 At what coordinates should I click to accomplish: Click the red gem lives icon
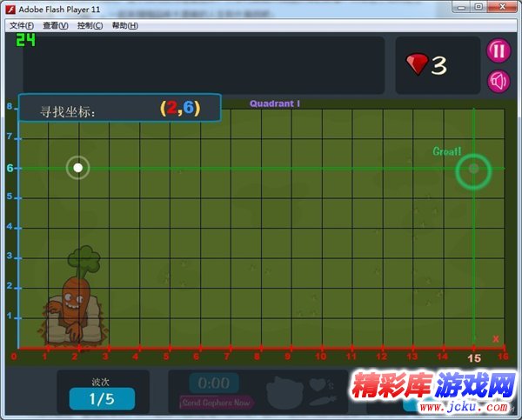coord(418,63)
